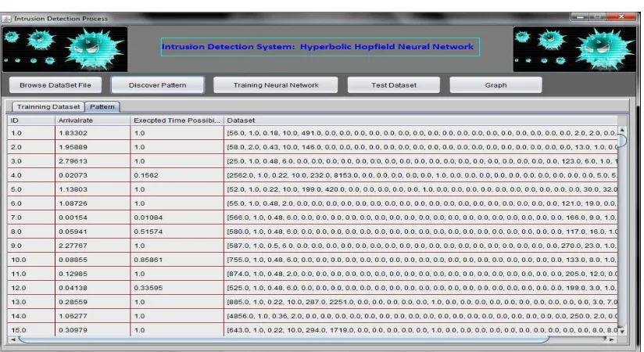This screenshot has width=644, height=352.
Task: Click the vertical scrollbar thumb
Action: tap(622, 141)
